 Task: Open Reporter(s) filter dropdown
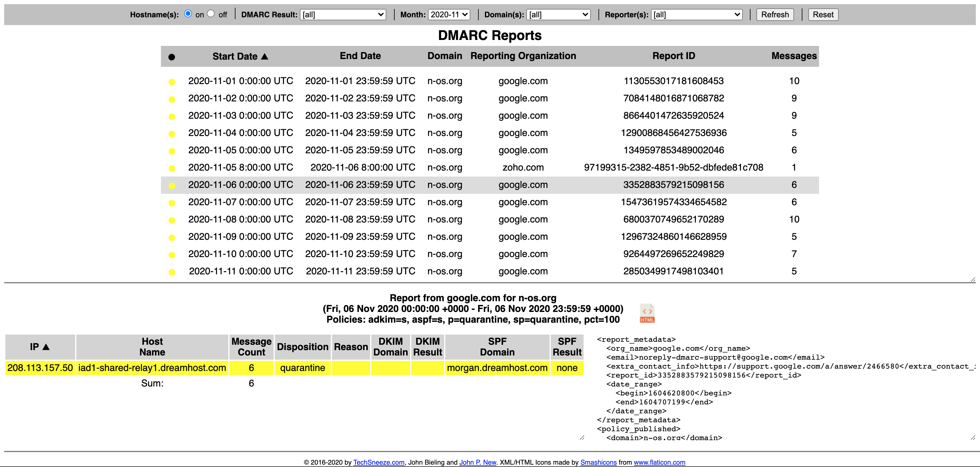[696, 14]
